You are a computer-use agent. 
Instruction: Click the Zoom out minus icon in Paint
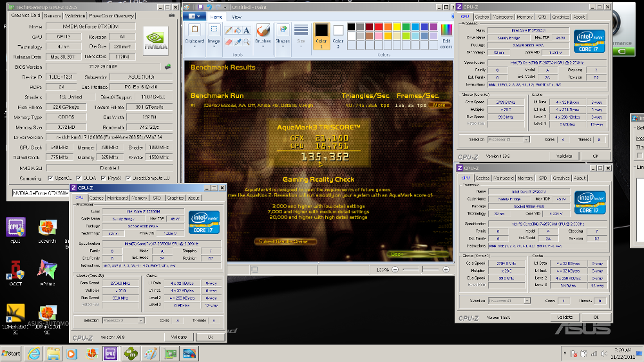click(x=395, y=269)
